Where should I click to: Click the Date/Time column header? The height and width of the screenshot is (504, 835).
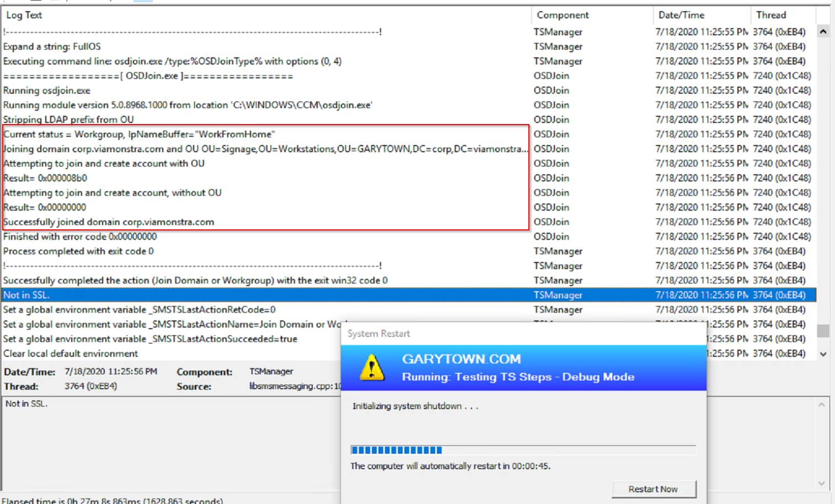pyautogui.click(x=681, y=15)
